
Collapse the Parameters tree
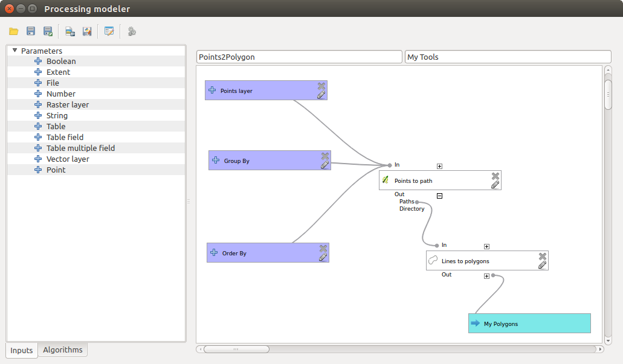(14, 51)
